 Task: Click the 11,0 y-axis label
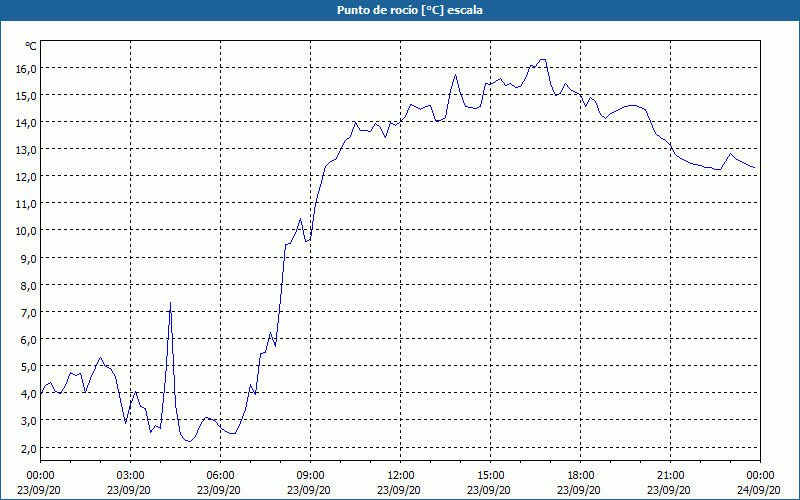(x=26, y=204)
